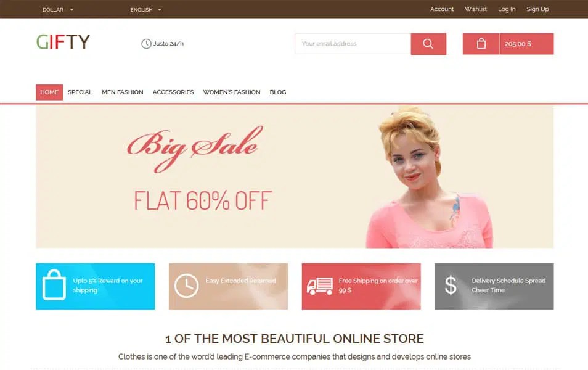Click the Sign Up link

click(x=537, y=9)
